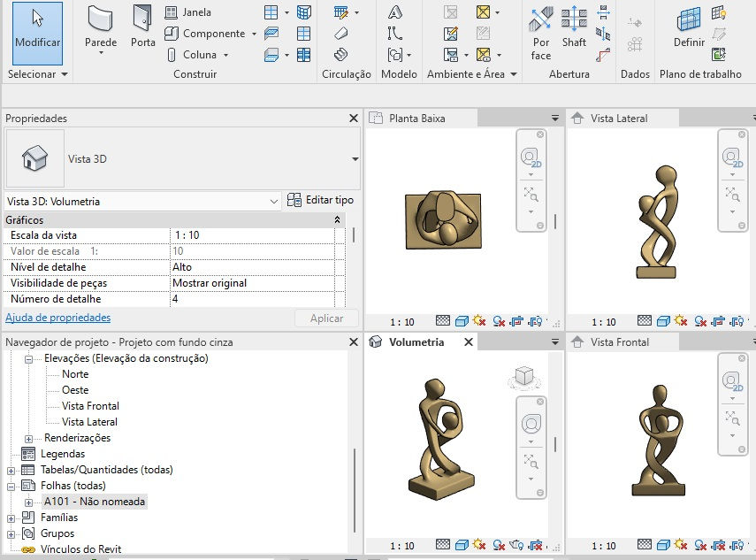Choose the ramp tool in Circulação
Image resolution: width=756 pixels, height=560 pixels.
pos(341,34)
